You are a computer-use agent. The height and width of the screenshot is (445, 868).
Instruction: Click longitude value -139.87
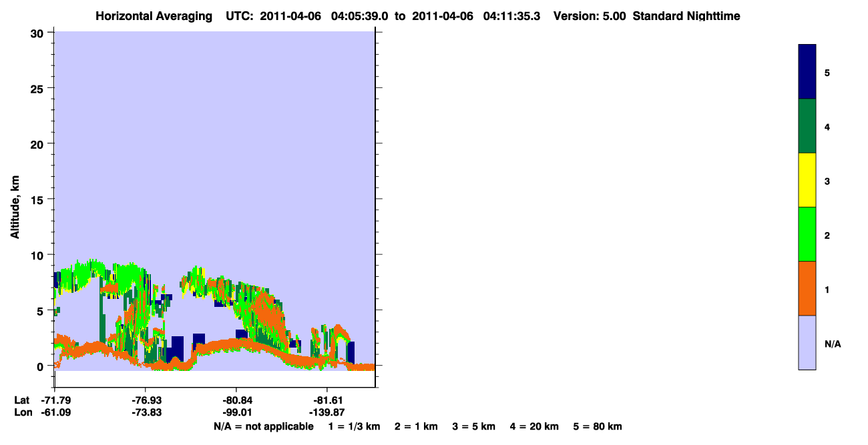(x=327, y=412)
